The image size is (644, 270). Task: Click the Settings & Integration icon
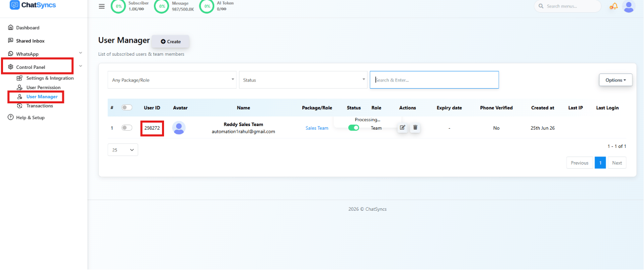[20, 78]
